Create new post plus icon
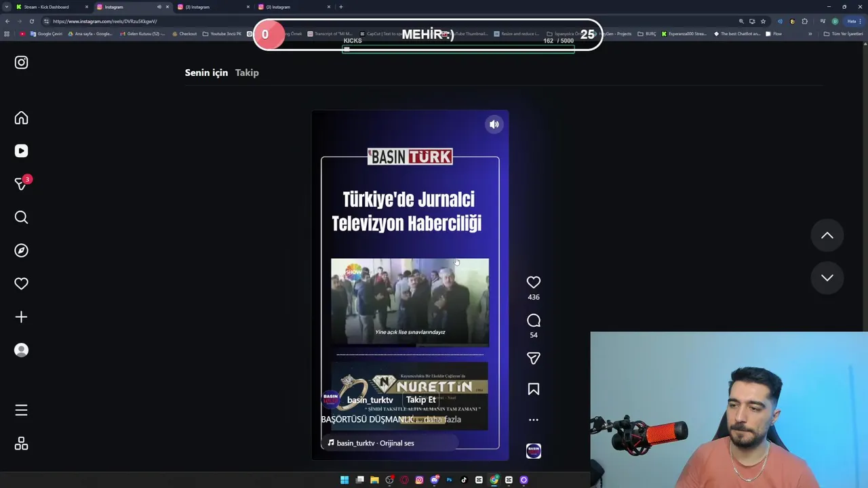The width and height of the screenshot is (868, 488). (21, 317)
